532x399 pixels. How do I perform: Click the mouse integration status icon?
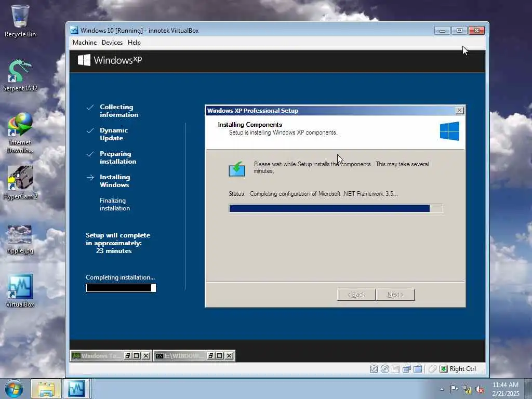click(x=432, y=369)
